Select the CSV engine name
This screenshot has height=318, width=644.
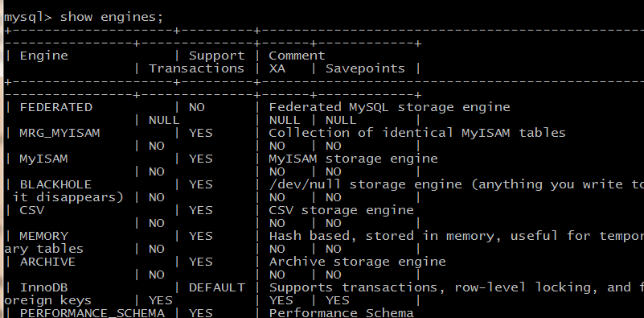click(x=31, y=210)
